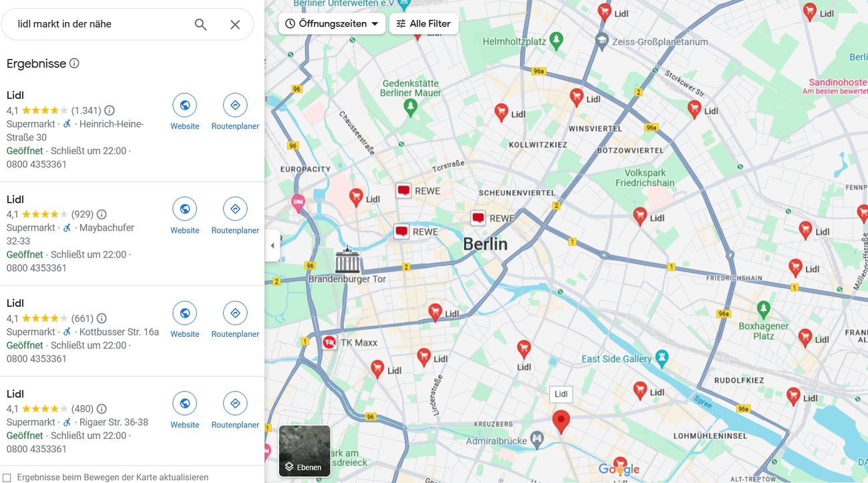Viewport: 868px width, 483px height.
Task: Click the search field containing 'lidl markt in der nähe'
Action: coord(100,24)
